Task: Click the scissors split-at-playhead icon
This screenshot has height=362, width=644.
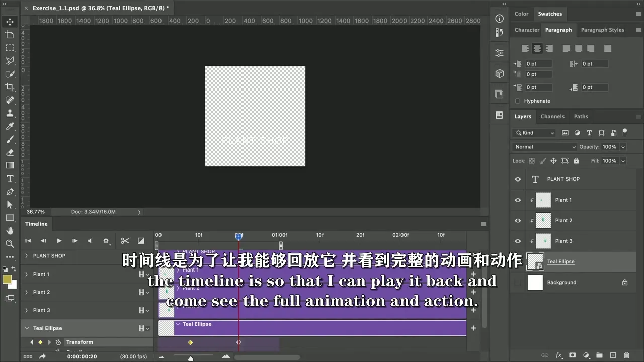Action: [125, 241]
